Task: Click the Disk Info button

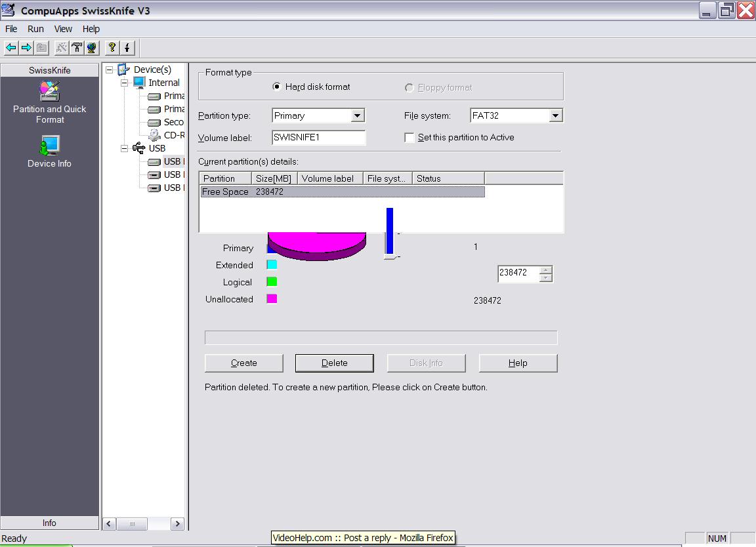Action: (x=426, y=363)
